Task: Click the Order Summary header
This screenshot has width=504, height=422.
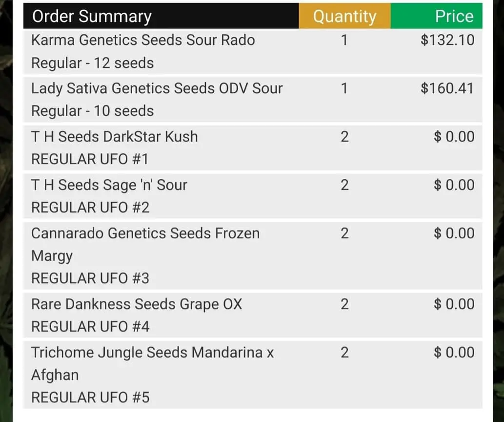Action: (92, 16)
